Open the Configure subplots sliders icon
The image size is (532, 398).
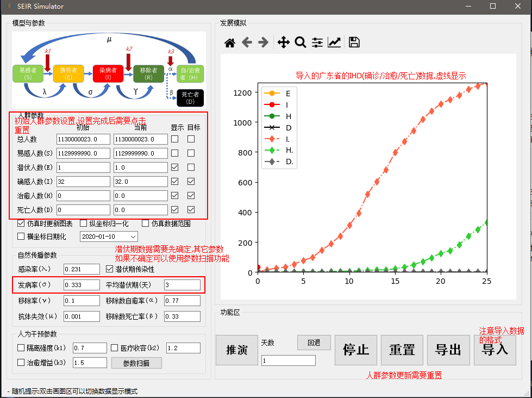click(x=317, y=42)
